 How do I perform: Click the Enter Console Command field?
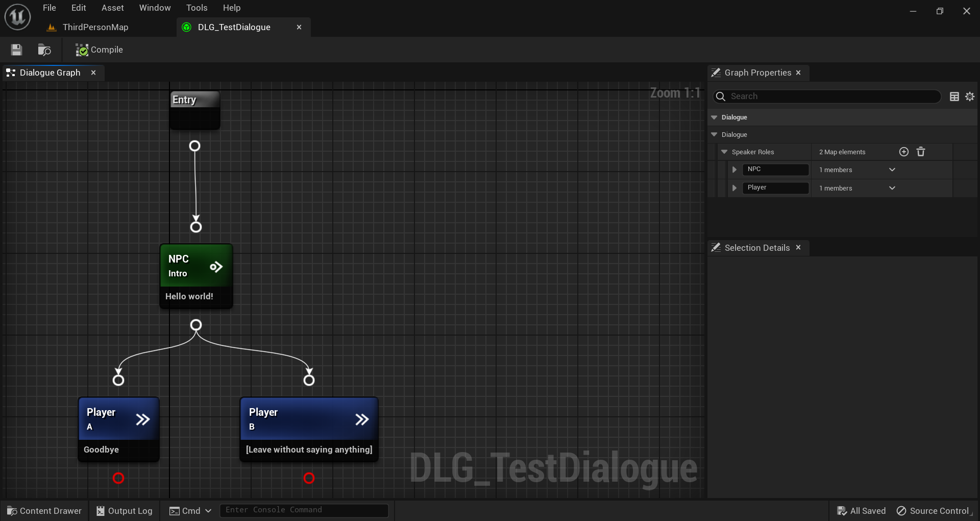point(304,510)
